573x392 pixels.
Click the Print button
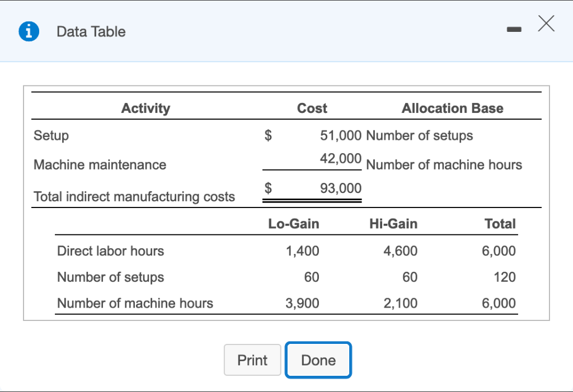coord(252,360)
